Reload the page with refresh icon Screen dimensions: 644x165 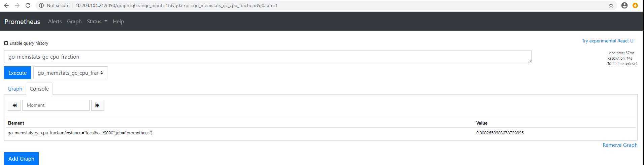[28, 5]
